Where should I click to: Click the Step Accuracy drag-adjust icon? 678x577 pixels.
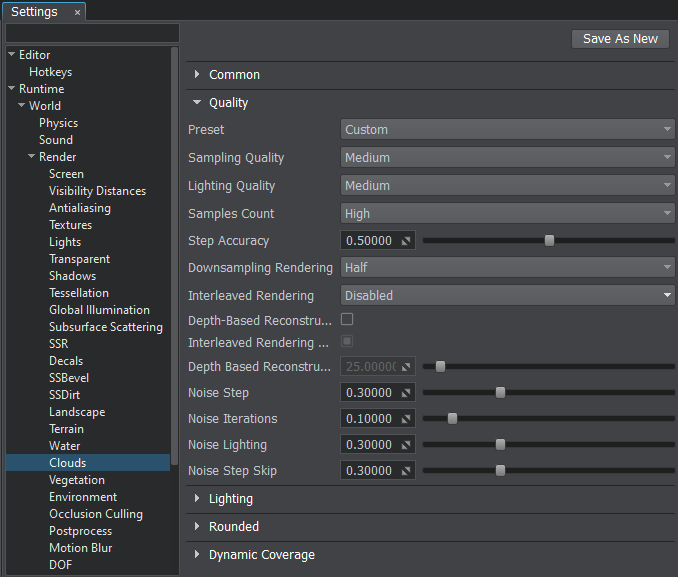(x=406, y=241)
